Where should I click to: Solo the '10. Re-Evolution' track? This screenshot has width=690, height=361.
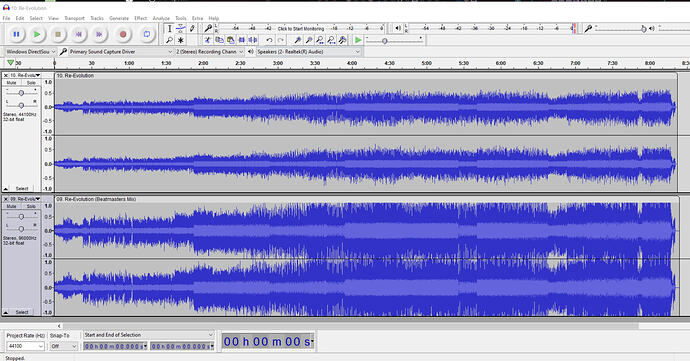pos(31,83)
